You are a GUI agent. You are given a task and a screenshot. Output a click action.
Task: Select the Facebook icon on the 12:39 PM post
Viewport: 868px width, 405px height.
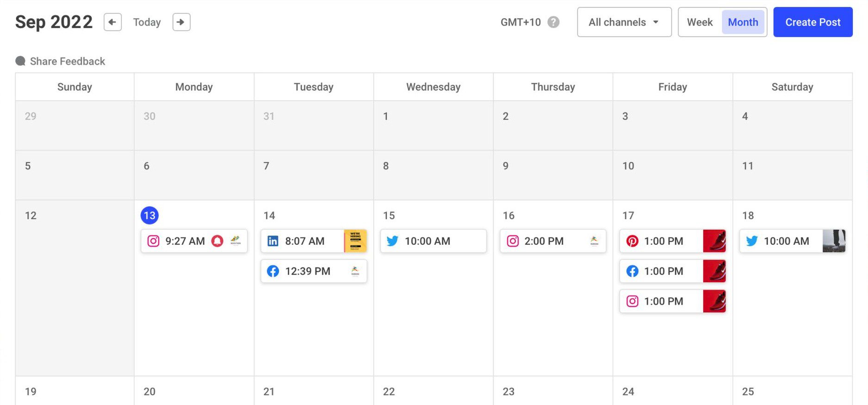click(273, 271)
